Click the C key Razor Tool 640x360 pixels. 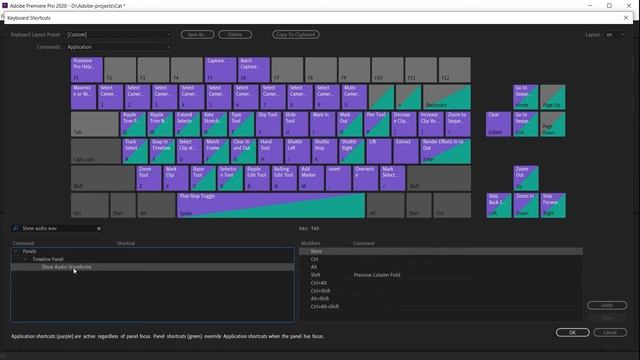coord(203,178)
